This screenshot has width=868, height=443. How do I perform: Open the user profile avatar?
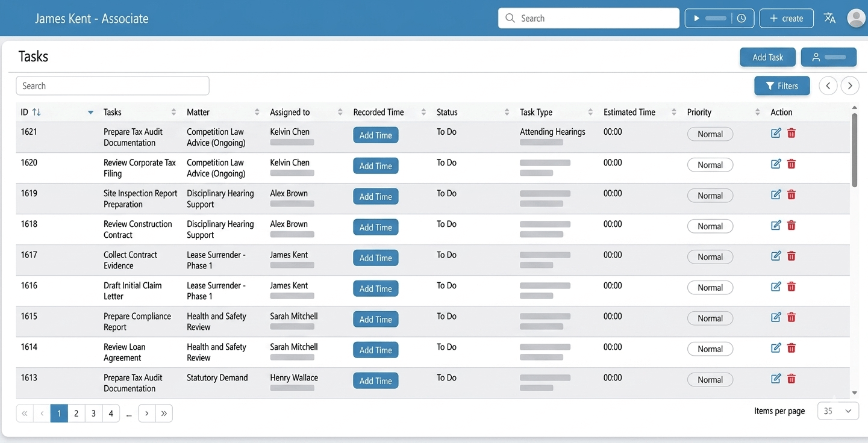coord(856,18)
